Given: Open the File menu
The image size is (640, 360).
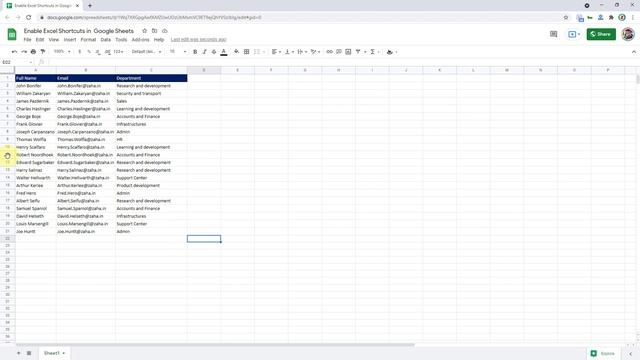Looking at the screenshot, I should [x=27, y=40].
